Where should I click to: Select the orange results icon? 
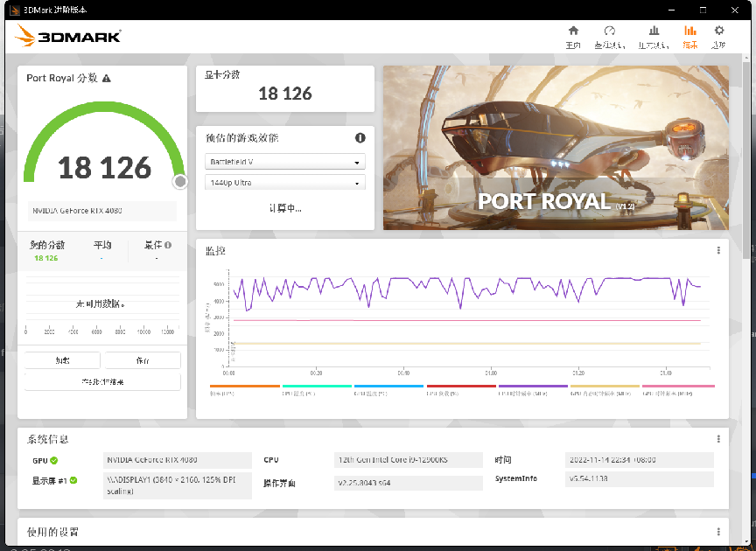coord(690,35)
